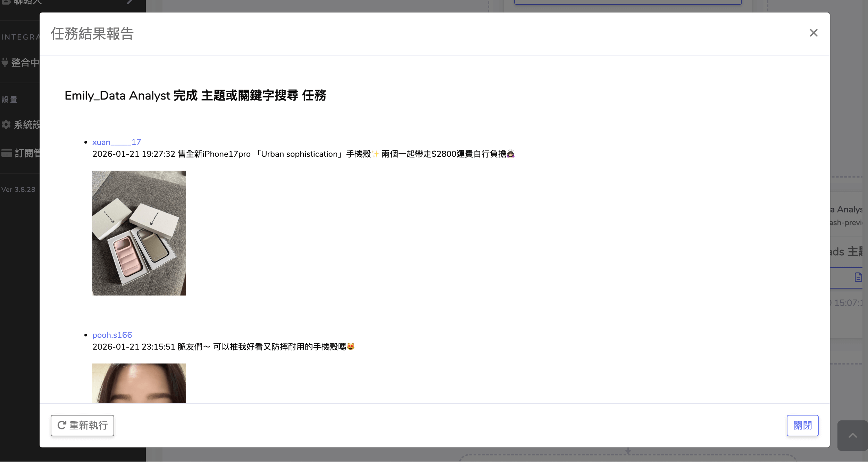Click the plug icon for 整合中心

point(5,62)
